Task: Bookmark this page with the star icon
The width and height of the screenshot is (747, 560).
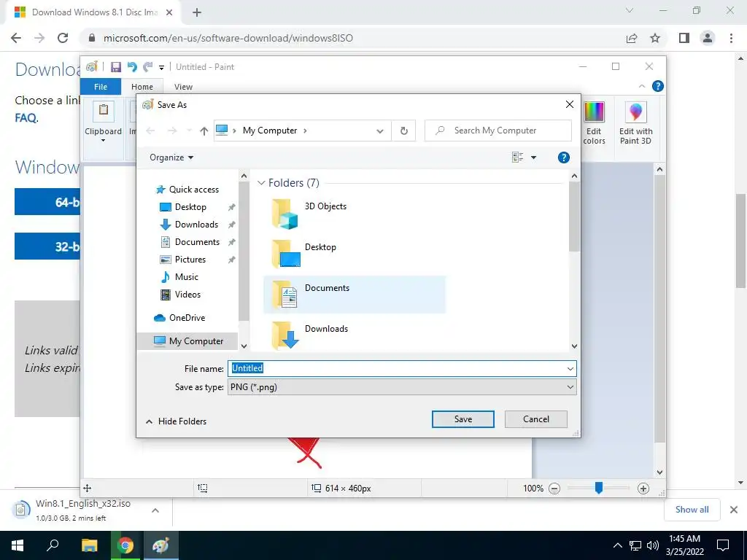Action: tap(655, 38)
